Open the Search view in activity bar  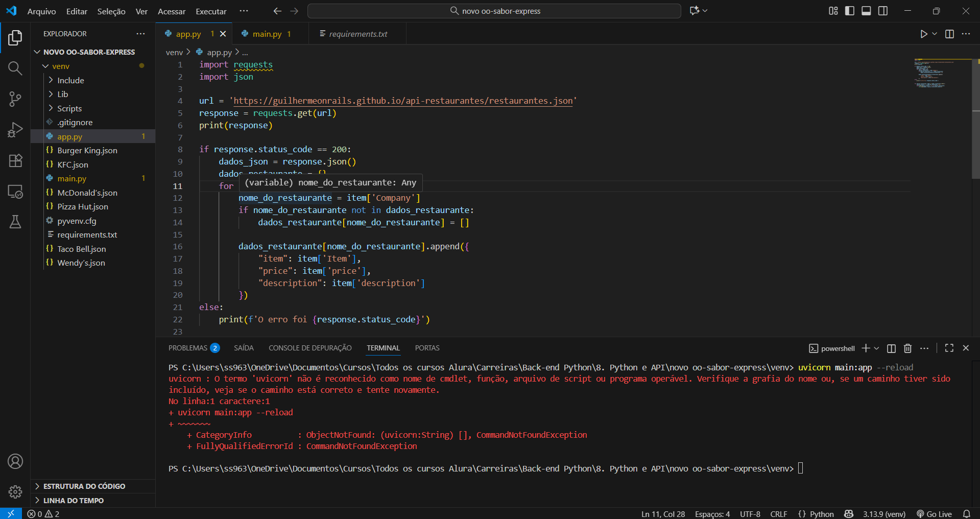(15, 68)
